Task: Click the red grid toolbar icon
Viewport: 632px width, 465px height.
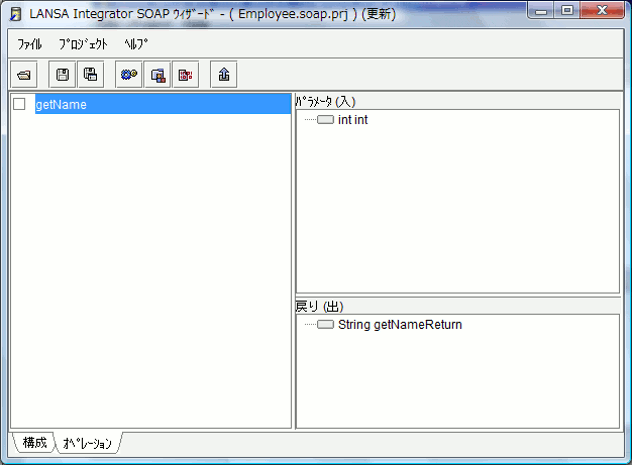Action: (185, 75)
